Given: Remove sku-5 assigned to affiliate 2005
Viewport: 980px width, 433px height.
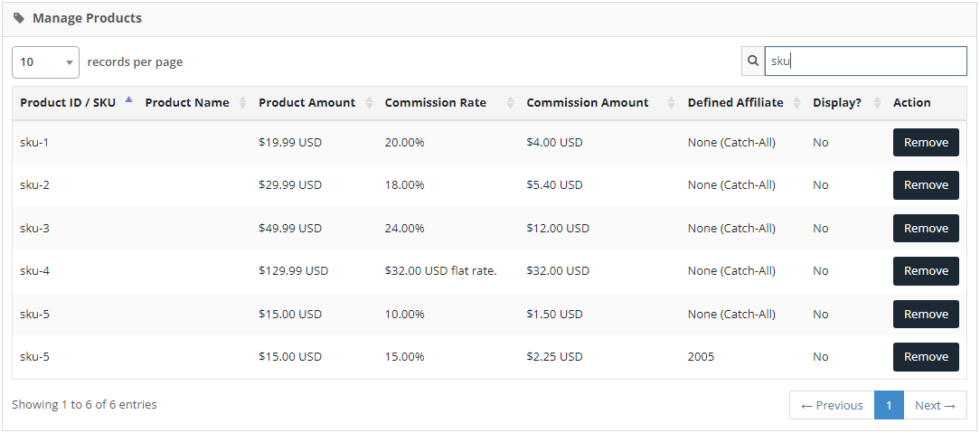Looking at the screenshot, I should (926, 357).
